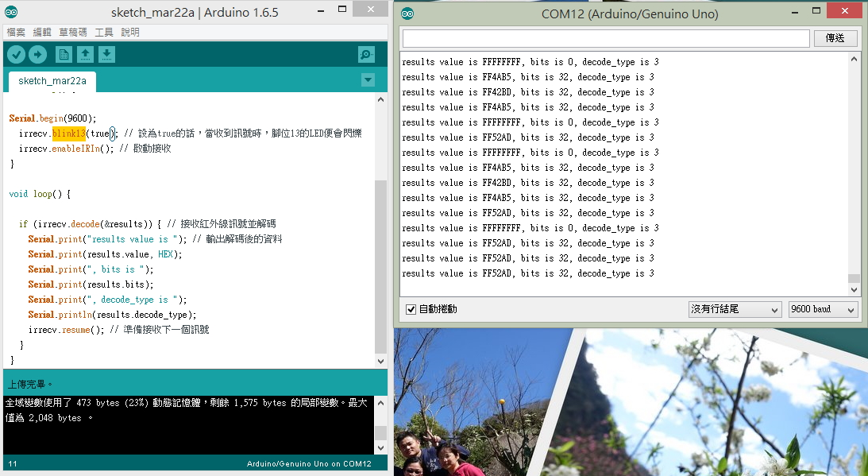Save the sketch with the down-arrow icon
The width and height of the screenshot is (868, 476).
107,54
